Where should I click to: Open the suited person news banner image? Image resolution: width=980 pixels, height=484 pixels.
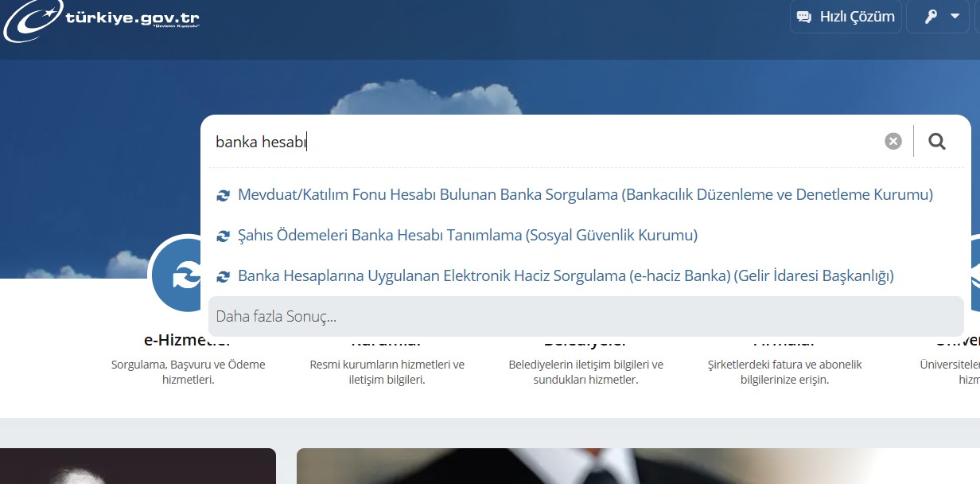(638, 466)
